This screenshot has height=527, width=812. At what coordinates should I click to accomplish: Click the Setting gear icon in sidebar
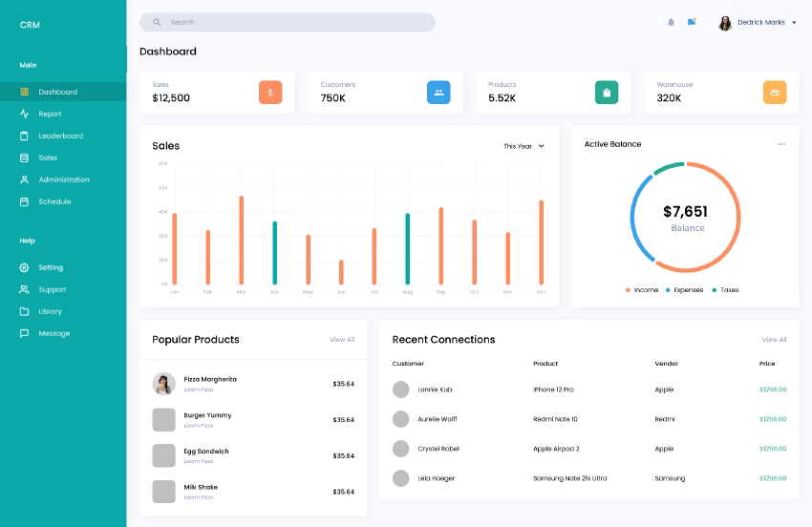click(25, 267)
